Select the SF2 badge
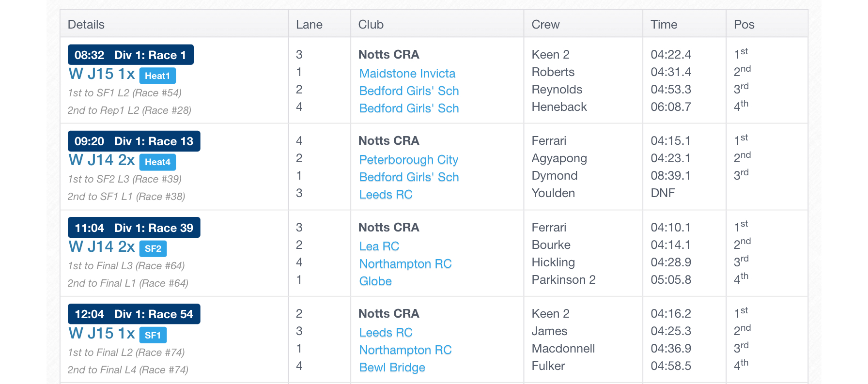 (153, 249)
